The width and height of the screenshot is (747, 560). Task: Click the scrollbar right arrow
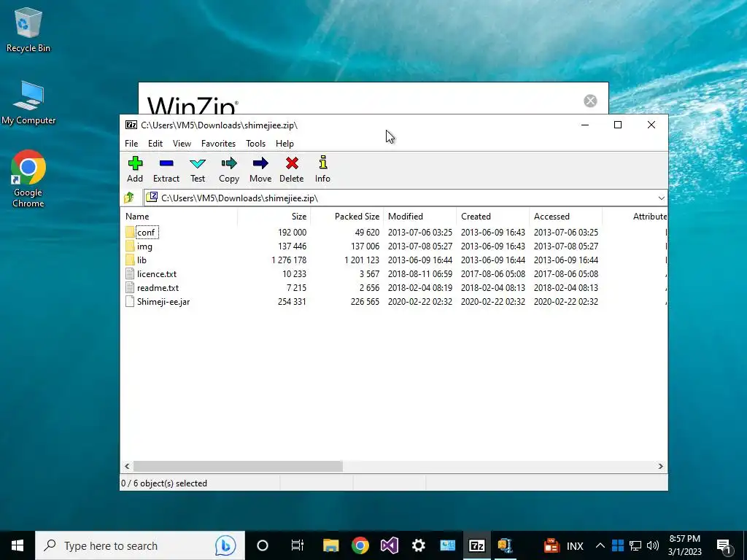click(x=661, y=466)
